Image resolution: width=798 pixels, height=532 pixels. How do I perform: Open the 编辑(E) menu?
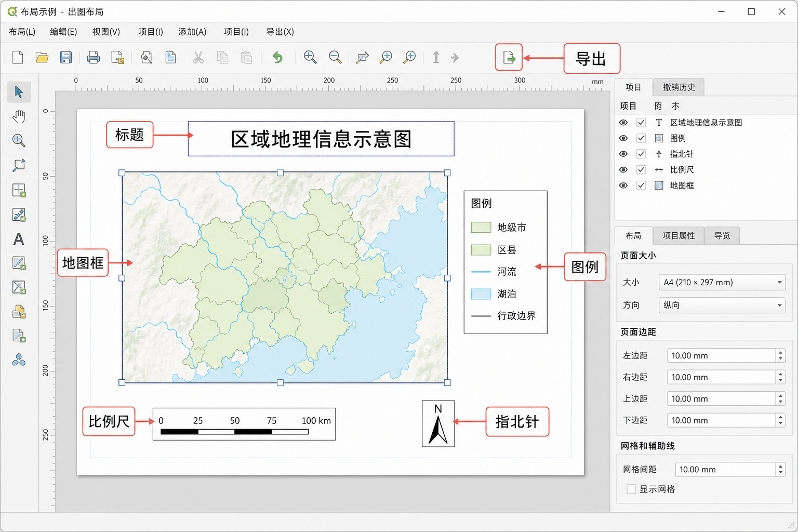63,32
